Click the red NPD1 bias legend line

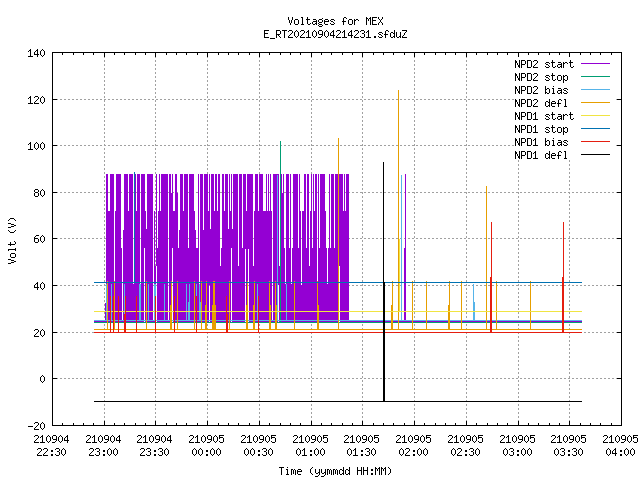pyautogui.click(x=596, y=142)
